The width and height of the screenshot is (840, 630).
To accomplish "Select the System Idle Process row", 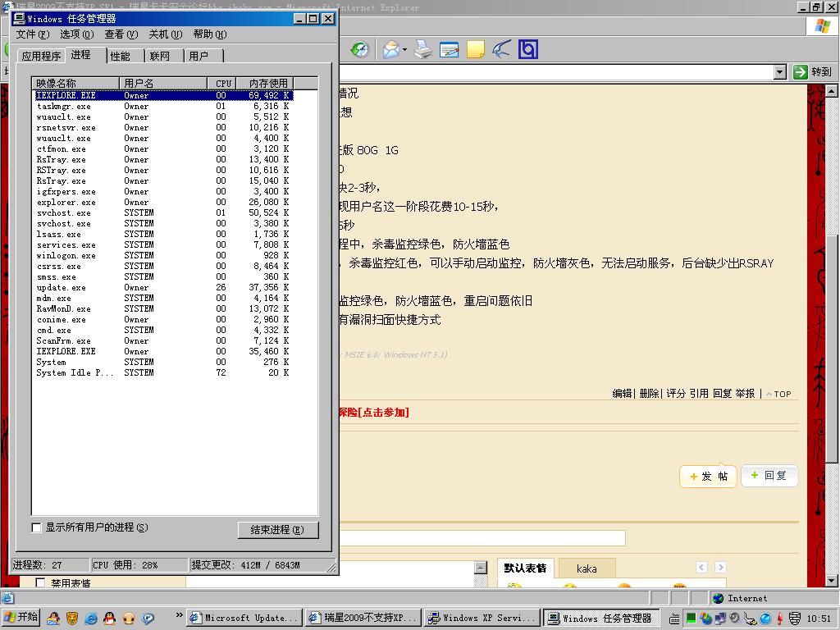I will pyautogui.click(x=163, y=373).
